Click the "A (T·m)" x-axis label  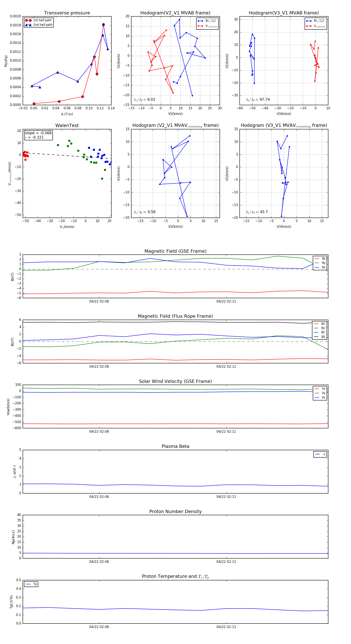67,114
